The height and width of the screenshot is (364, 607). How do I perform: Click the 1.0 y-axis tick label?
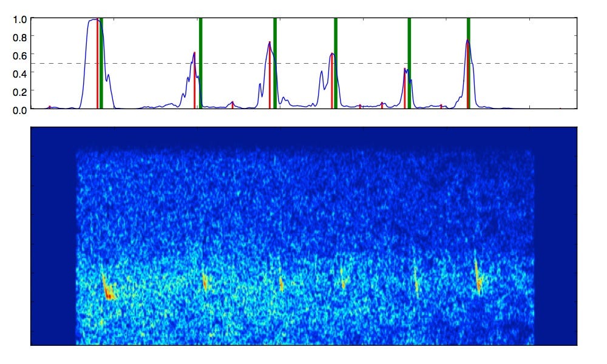(x=20, y=19)
